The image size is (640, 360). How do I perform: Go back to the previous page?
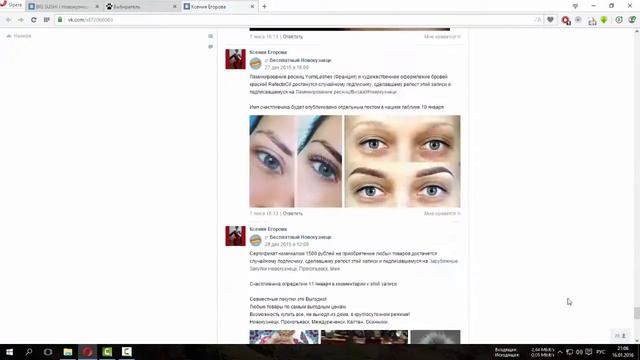coord(8,20)
